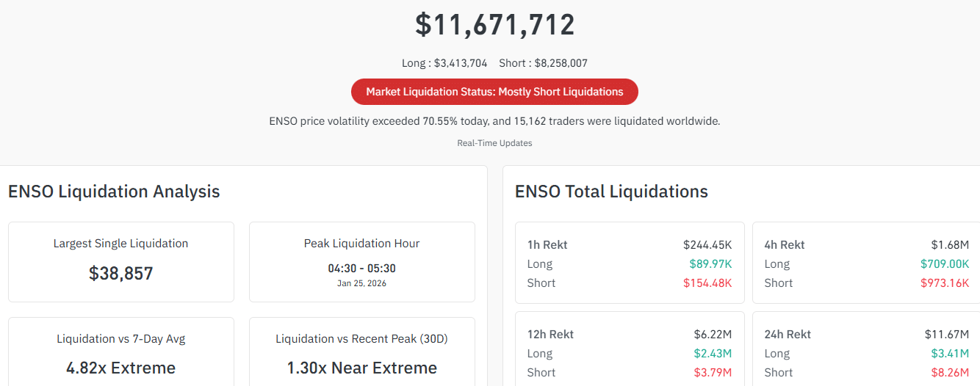
Task: Click the 4h long value $709.00K
Action: pos(945,264)
